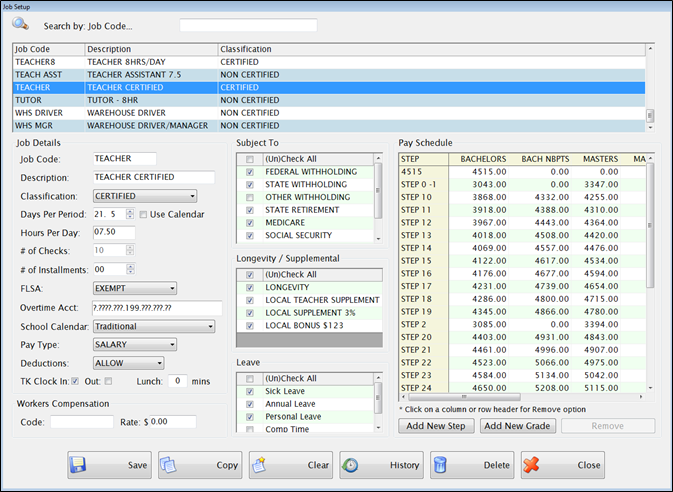This screenshot has height=492, width=673.
Task: Open the Pay Type dropdown
Action: pyautogui.click(x=135, y=344)
